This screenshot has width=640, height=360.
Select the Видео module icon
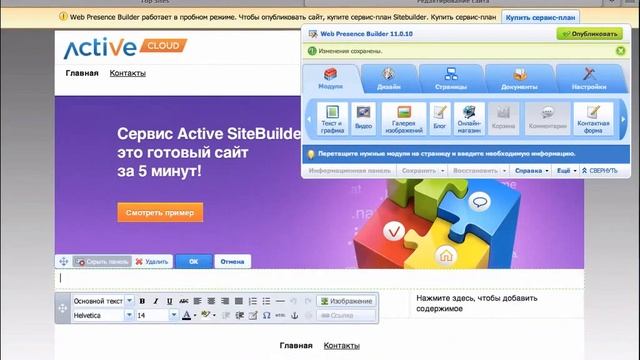point(363,118)
